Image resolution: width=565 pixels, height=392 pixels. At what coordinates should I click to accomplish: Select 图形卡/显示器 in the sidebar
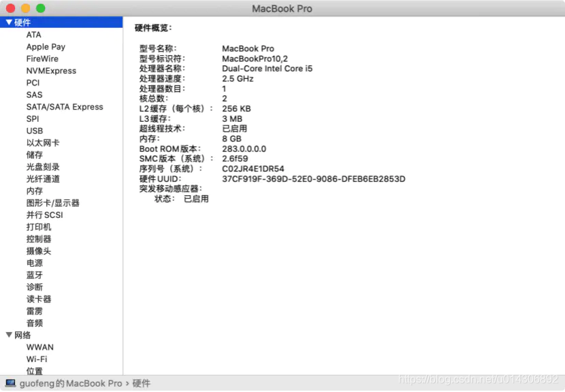52,203
